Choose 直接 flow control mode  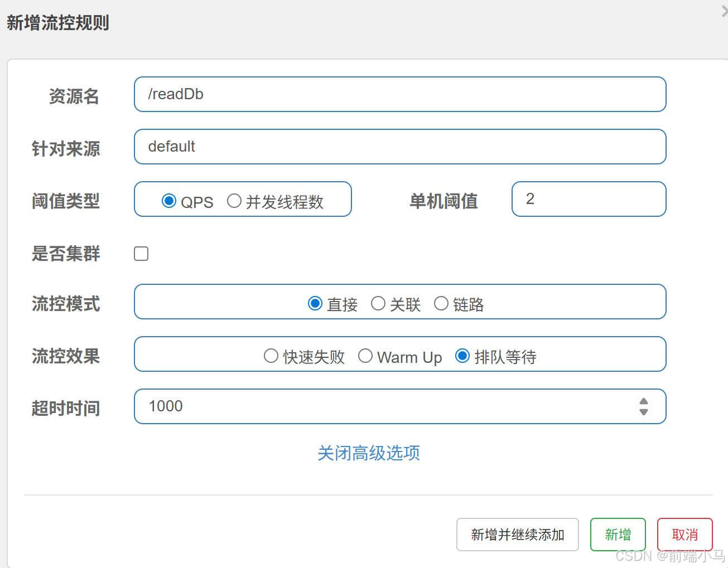pyautogui.click(x=315, y=303)
